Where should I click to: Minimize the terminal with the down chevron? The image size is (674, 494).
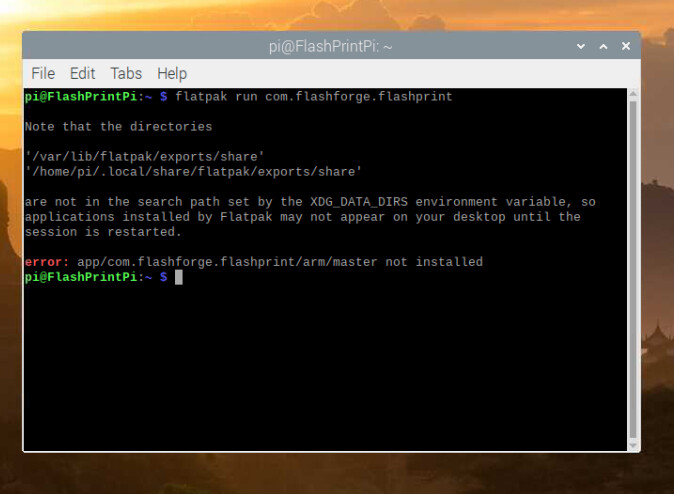coord(581,46)
